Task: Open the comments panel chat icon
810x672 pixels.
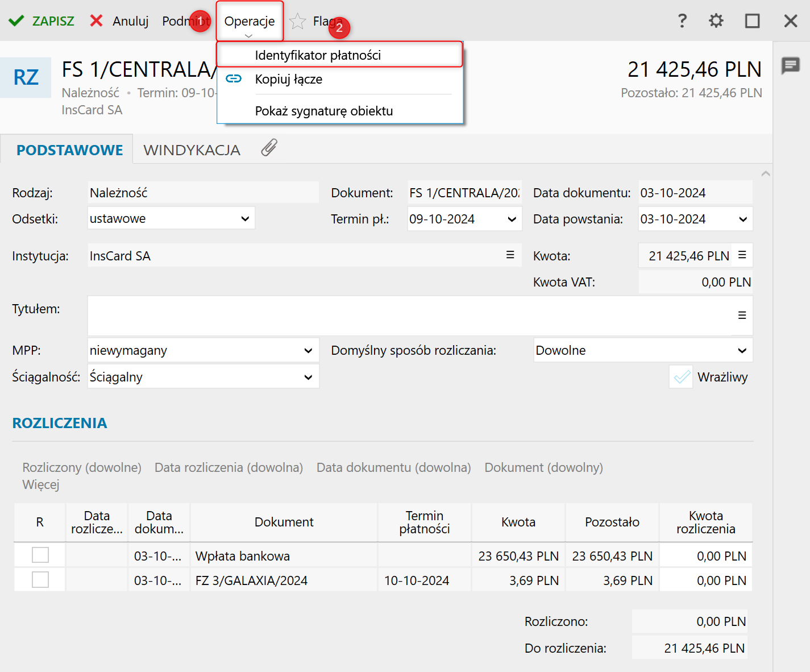Action: coord(790,66)
